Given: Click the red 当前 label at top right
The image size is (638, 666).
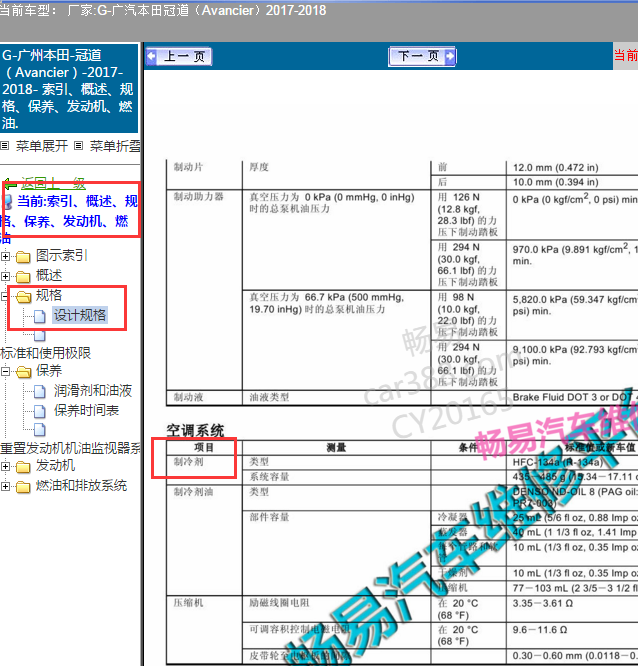Looking at the screenshot, I should coord(626,55).
